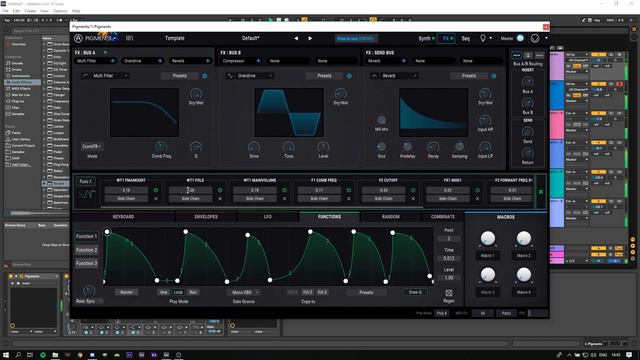Toggle Bus A Overdrive slot power
The image size is (640, 360).
[160, 61]
